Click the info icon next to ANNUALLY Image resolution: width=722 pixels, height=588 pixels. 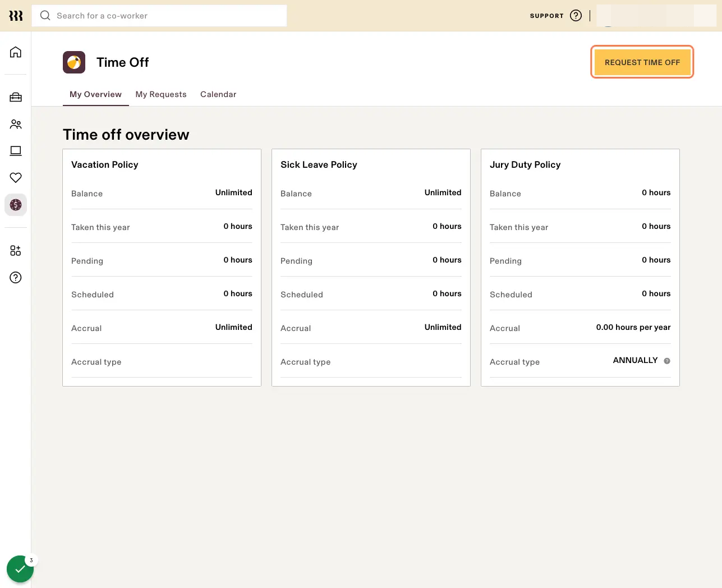coord(667,361)
